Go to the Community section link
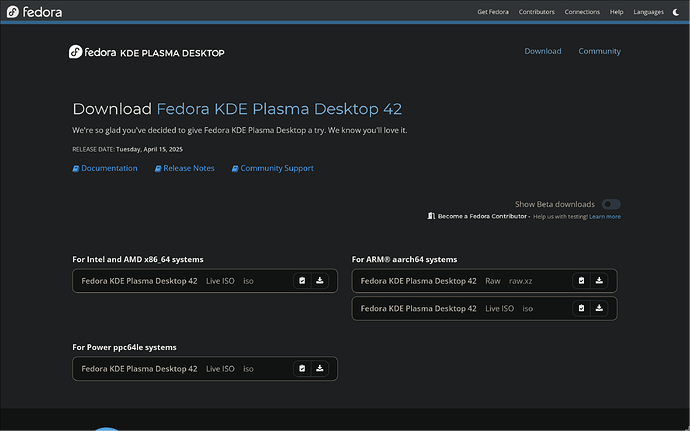 click(x=599, y=51)
